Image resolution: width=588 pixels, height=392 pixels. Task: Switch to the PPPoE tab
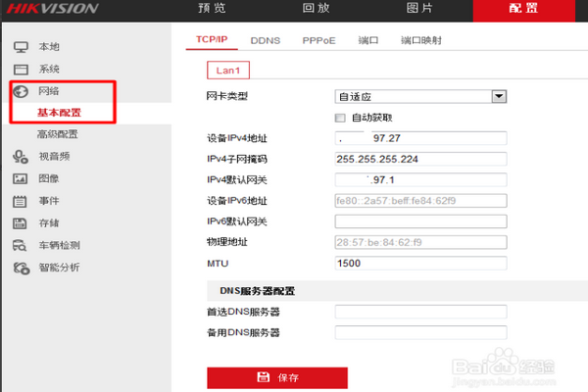click(x=318, y=40)
